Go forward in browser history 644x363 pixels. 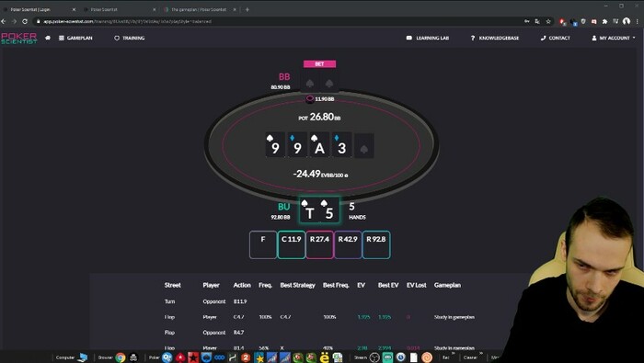14,21
